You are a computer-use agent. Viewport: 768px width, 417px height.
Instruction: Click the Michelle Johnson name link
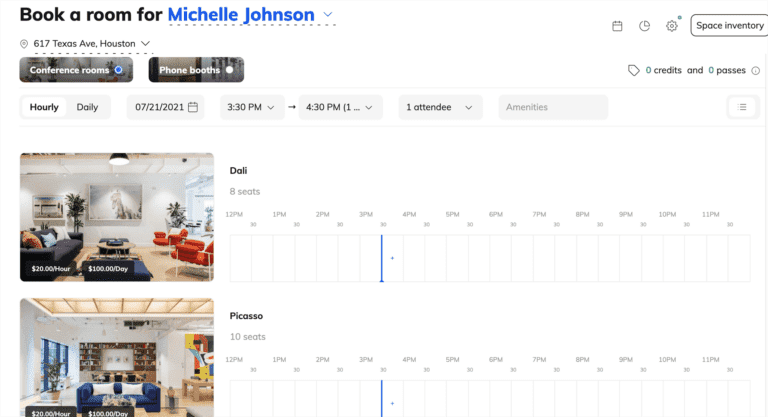pyautogui.click(x=241, y=15)
